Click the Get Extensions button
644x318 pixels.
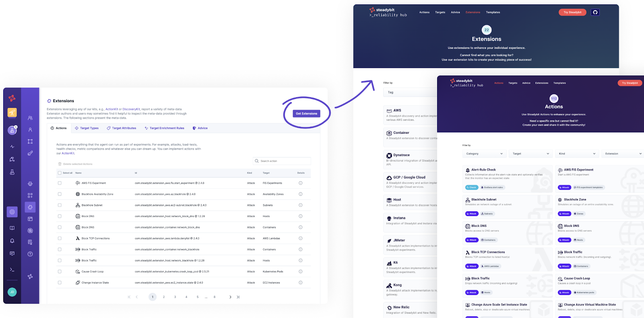(306, 113)
